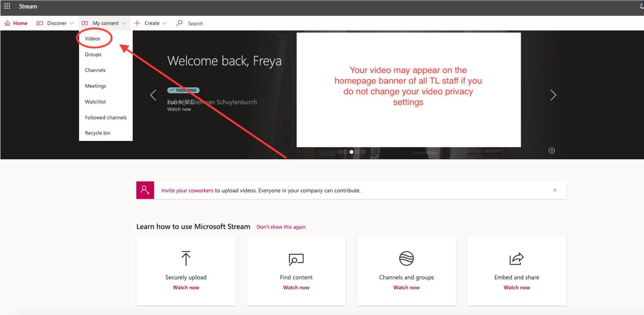Click the Channels and groups card title

pyautogui.click(x=406, y=277)
